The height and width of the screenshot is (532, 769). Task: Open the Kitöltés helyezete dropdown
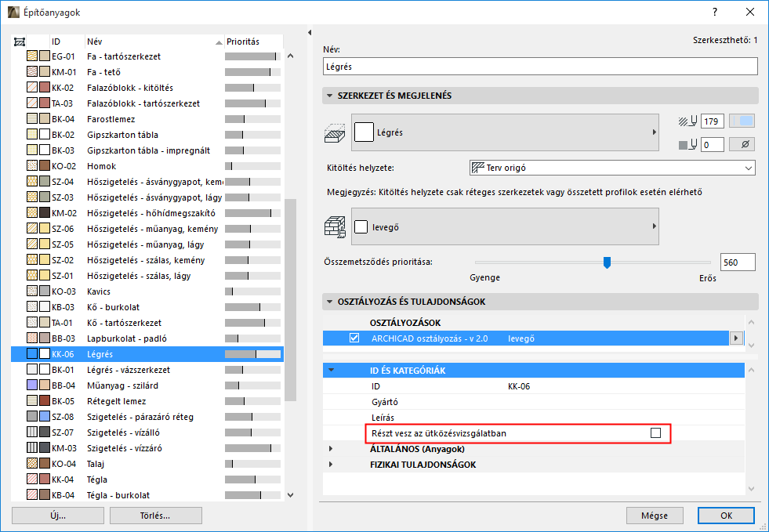[749, 168]
